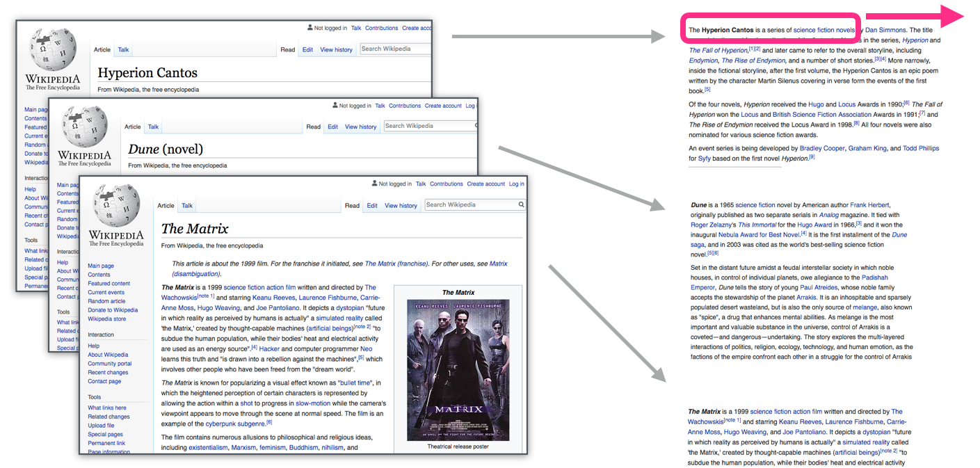The image size is (980, 468).
Task: Open the Community portal sidebar link
Action: pyautogui.click(x=109, y=364)
